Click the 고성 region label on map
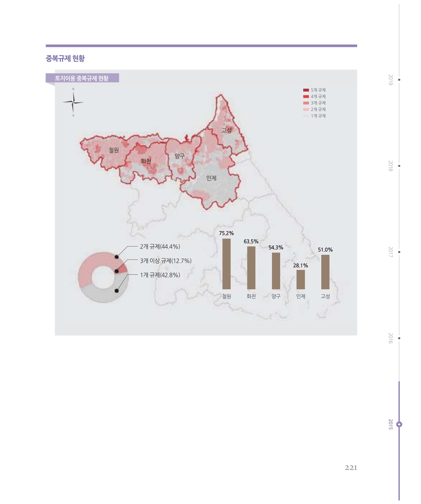 [x=227, y=130]
